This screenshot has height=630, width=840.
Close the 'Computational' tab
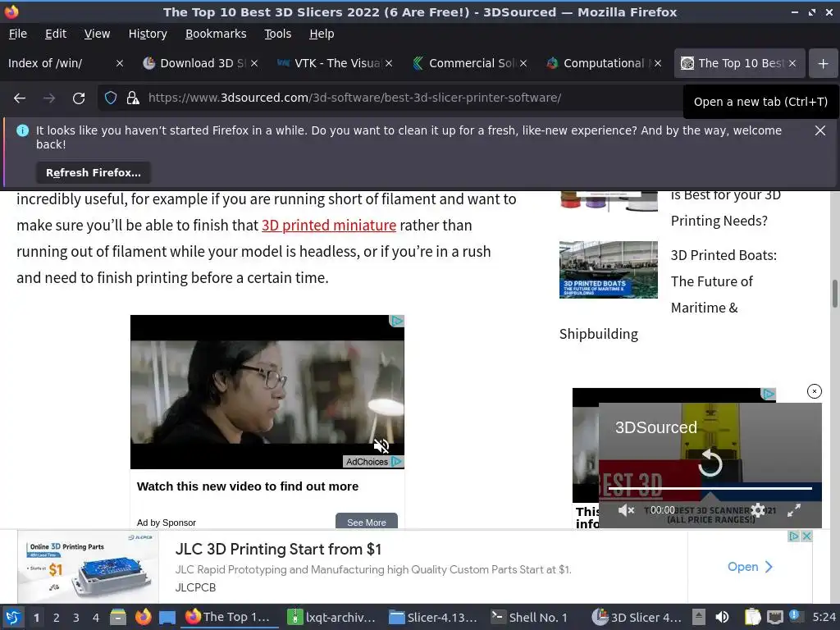(658, 63)
